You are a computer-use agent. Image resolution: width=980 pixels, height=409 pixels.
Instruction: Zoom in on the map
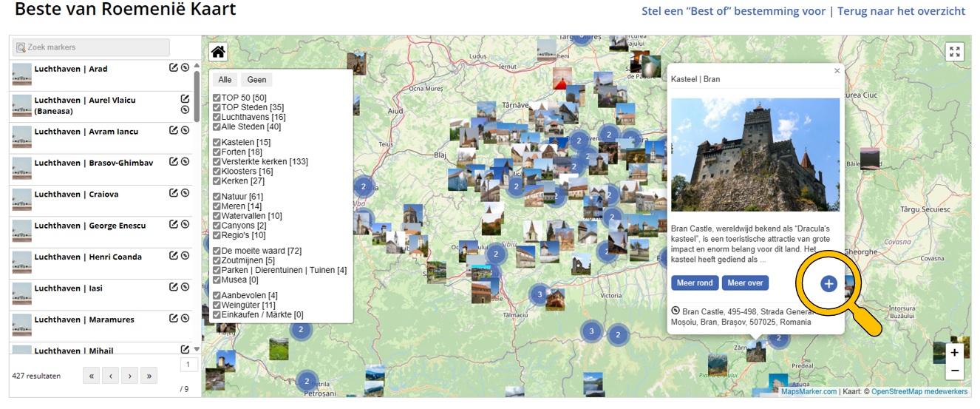[x=955, y=353]
